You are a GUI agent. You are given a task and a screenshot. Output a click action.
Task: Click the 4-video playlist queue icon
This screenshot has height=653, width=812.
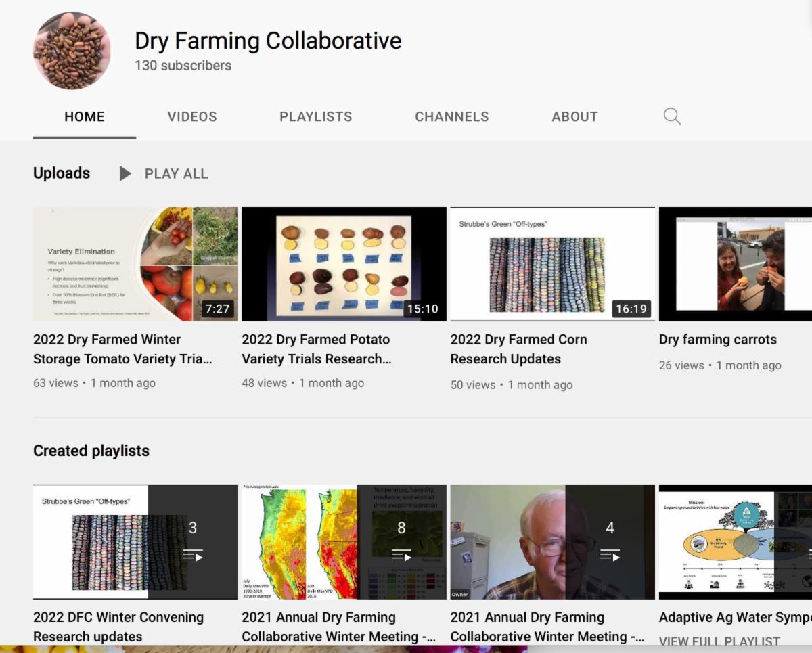610,556
